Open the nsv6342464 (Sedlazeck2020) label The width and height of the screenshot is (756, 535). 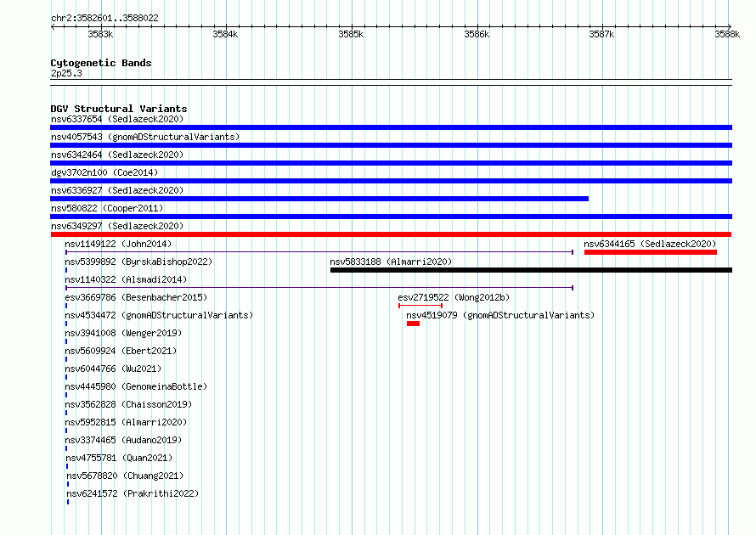point(117,155)
